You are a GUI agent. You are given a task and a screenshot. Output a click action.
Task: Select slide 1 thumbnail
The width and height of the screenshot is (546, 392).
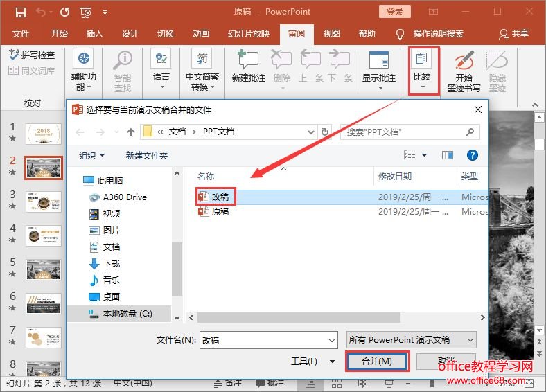(43, 134)
